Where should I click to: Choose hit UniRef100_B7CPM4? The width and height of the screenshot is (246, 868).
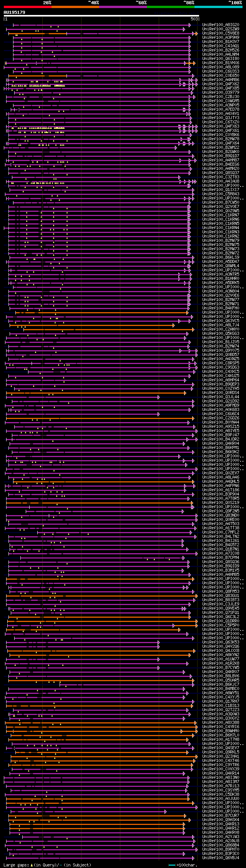pyautogui.click(x=221, y=557)
